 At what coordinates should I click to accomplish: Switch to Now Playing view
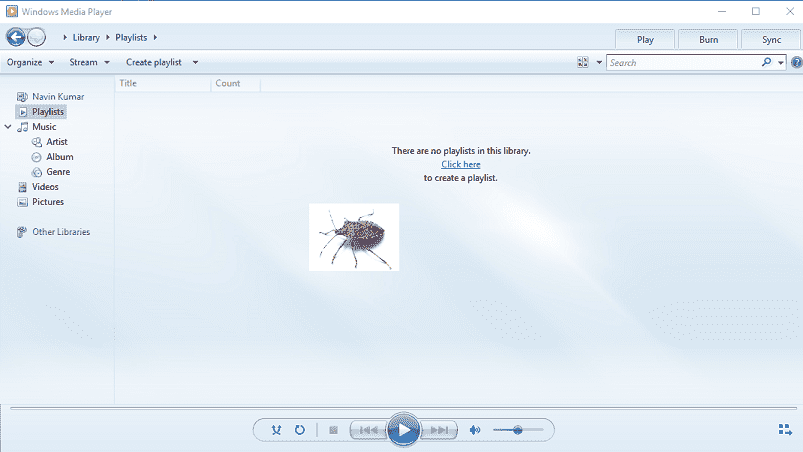pyautogui.click(x=785, y=429)
